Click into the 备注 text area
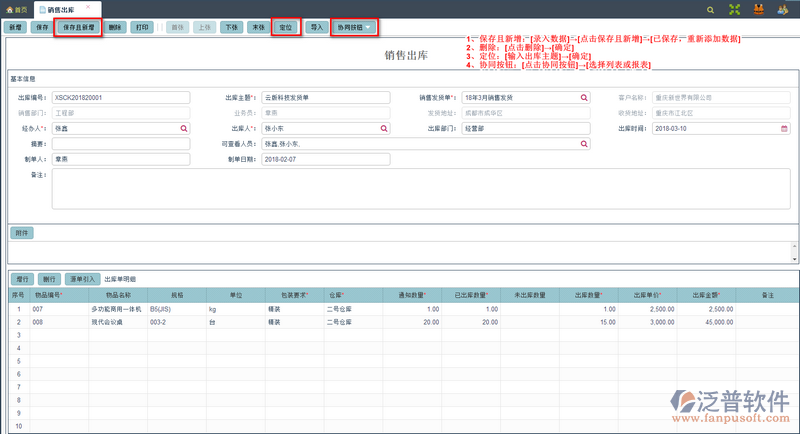The height and width of the screenshot is (434, 800). coord(421,189)
